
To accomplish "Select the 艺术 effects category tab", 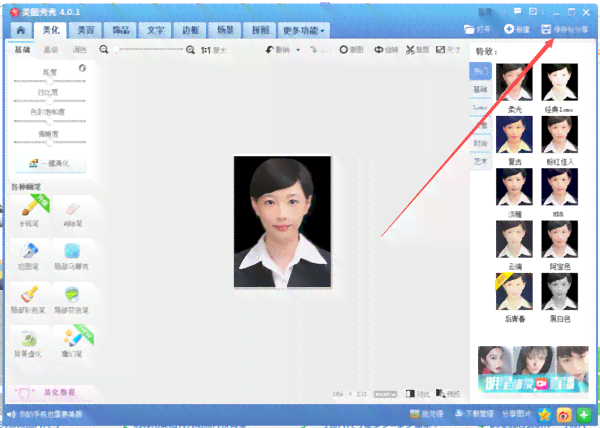I will [x=480, y=161].
